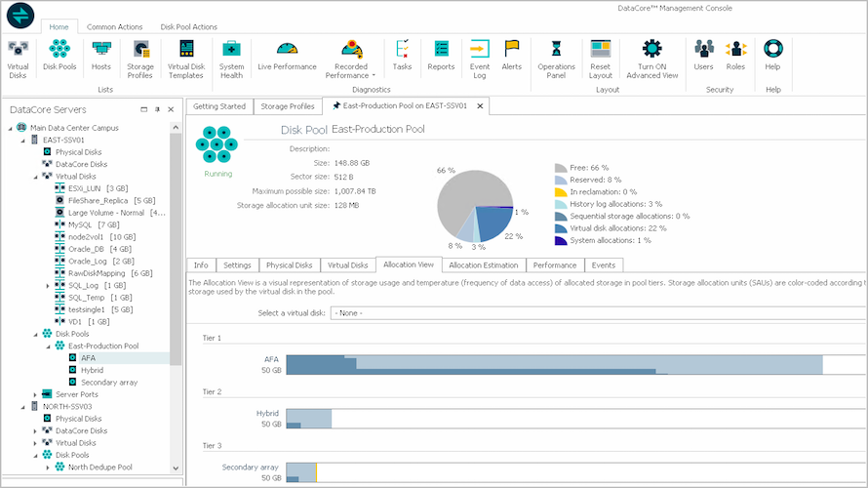Viewport: 868px width, 488px height.
Task: Open System Health diagnostics
Action: point(231,60)
